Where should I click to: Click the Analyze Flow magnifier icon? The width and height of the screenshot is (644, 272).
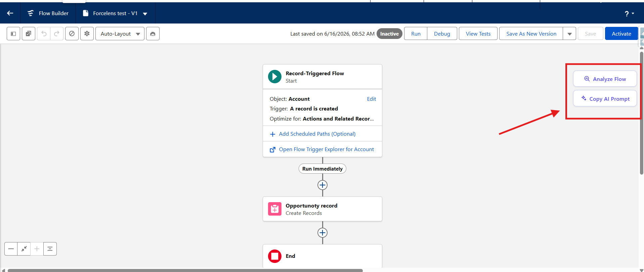pos(587,79)
